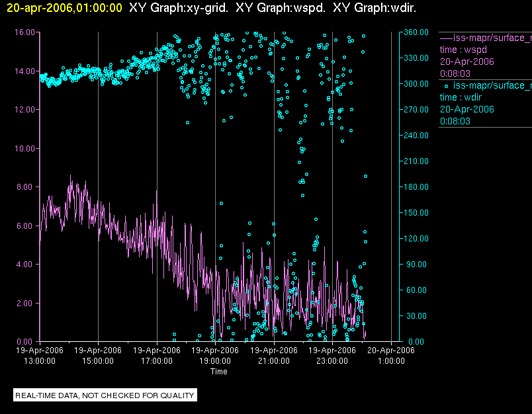The height and width of the screenshot is (414, 532).
Task: Click the real-time data quality warning box
Action: point(106,395)
